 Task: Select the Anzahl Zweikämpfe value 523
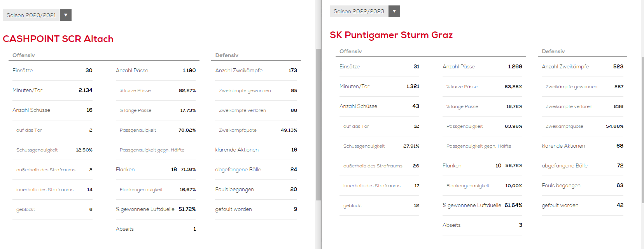click(x=618, y=66)
